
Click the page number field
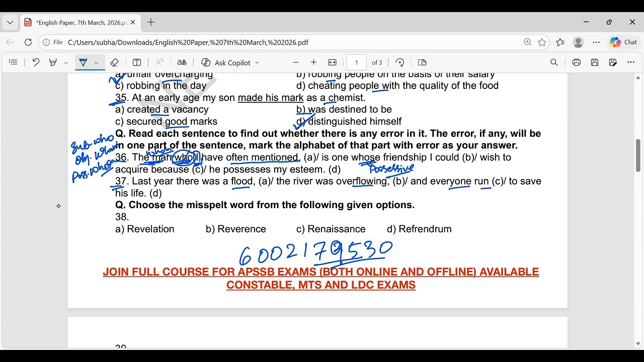click(x=356, y=62)
